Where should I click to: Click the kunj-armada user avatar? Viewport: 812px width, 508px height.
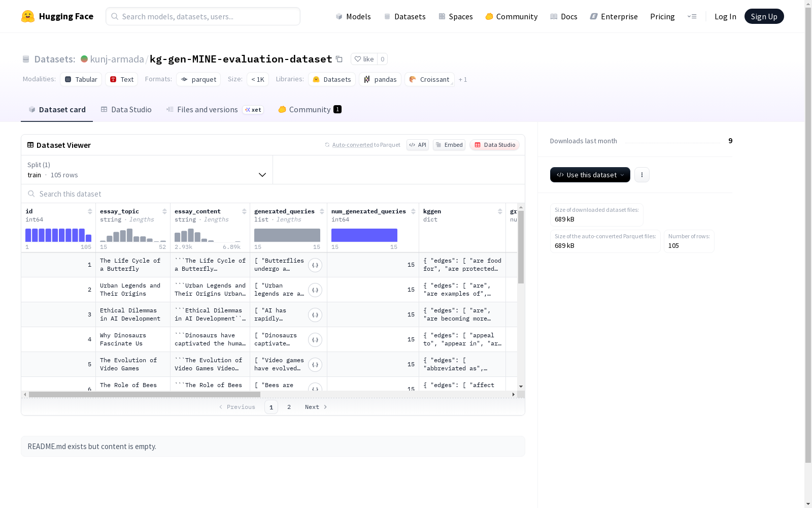(84, 59)
